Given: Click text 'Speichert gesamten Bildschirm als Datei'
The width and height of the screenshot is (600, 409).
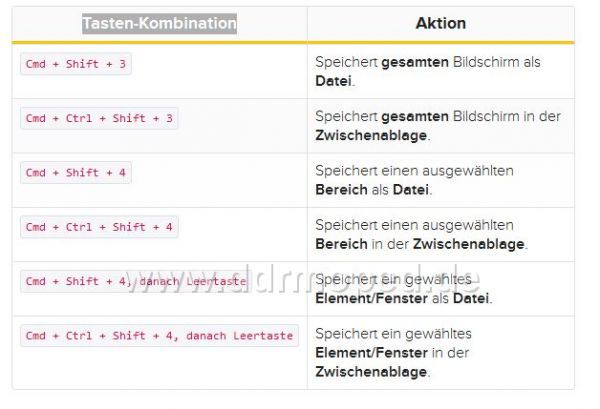Looking at the screenshot, I should pos(427,72).
